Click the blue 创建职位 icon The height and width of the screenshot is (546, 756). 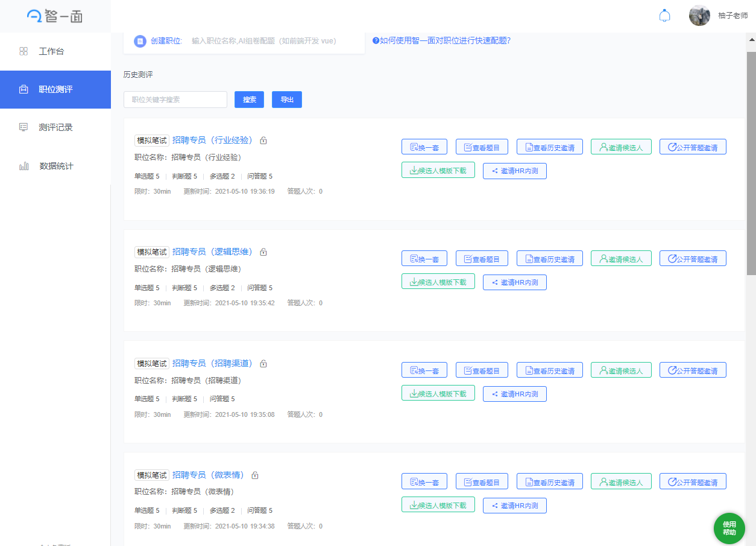[x=140, y=41]
